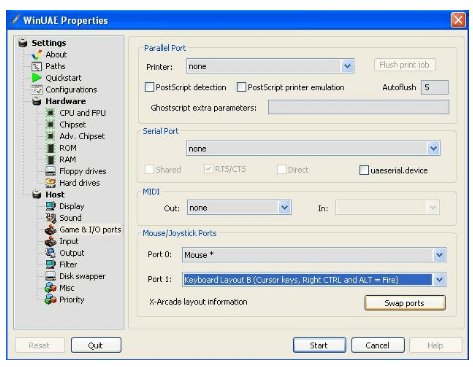Enable PostScript detection checkbox
The height and width of the screenshot is (367, 473).
point(149,87)
